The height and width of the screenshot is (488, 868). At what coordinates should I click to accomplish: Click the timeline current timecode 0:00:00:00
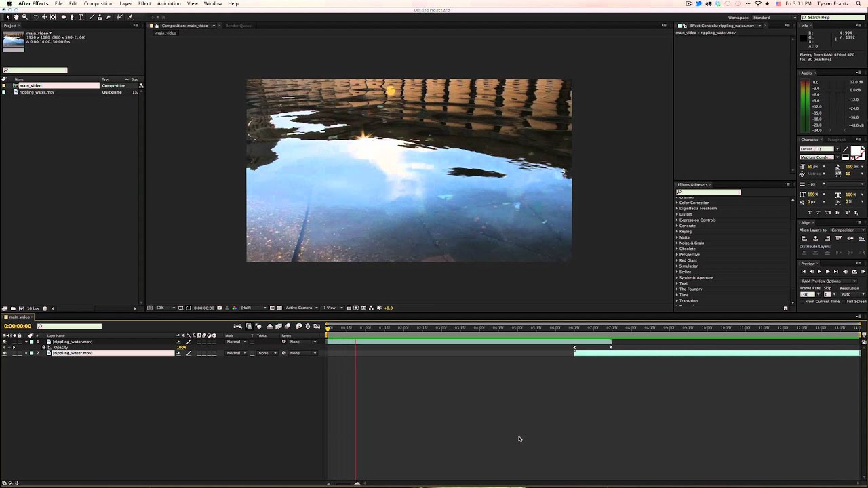[18, 326]
